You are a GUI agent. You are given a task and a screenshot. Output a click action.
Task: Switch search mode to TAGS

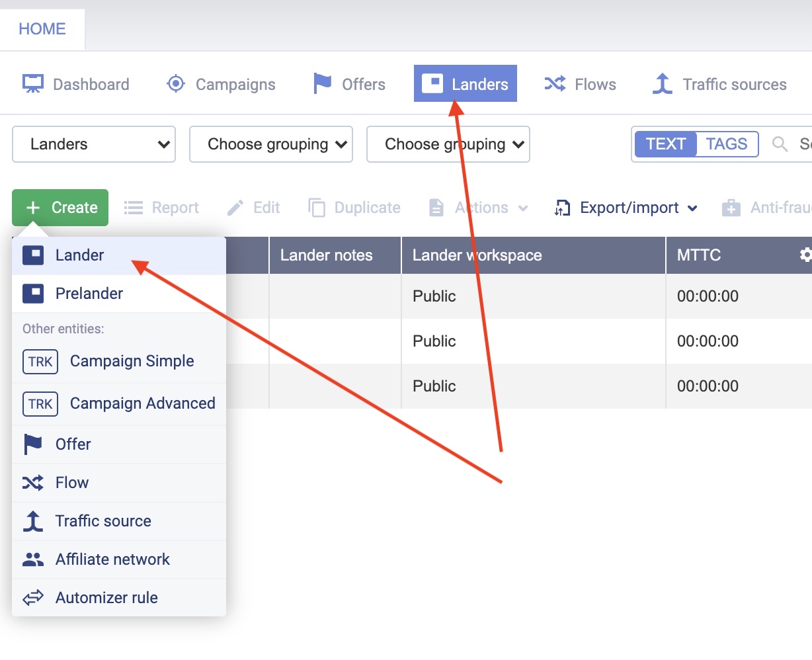coord(726,144)
